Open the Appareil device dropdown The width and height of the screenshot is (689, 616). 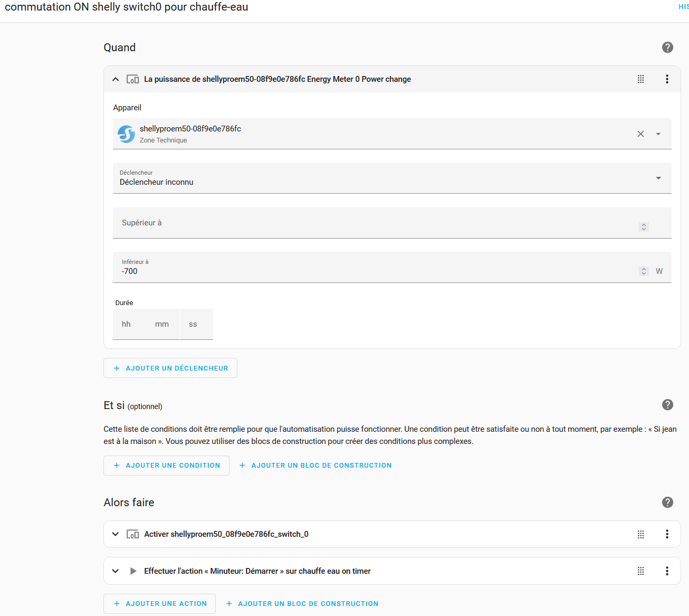point(658,134)
